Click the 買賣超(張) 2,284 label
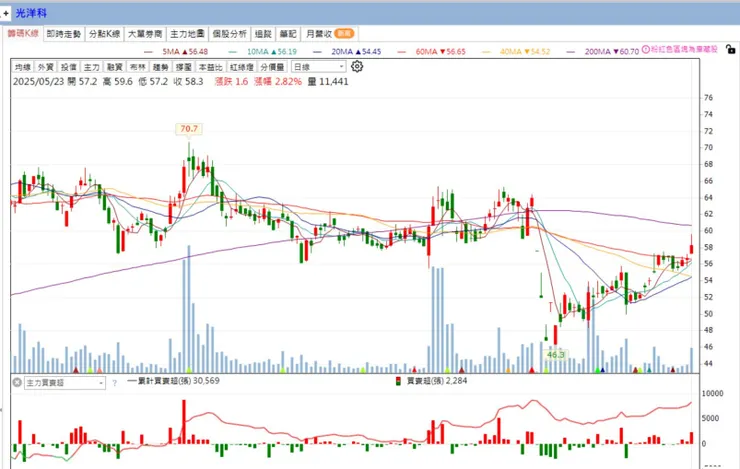 (x=437, y=381)
